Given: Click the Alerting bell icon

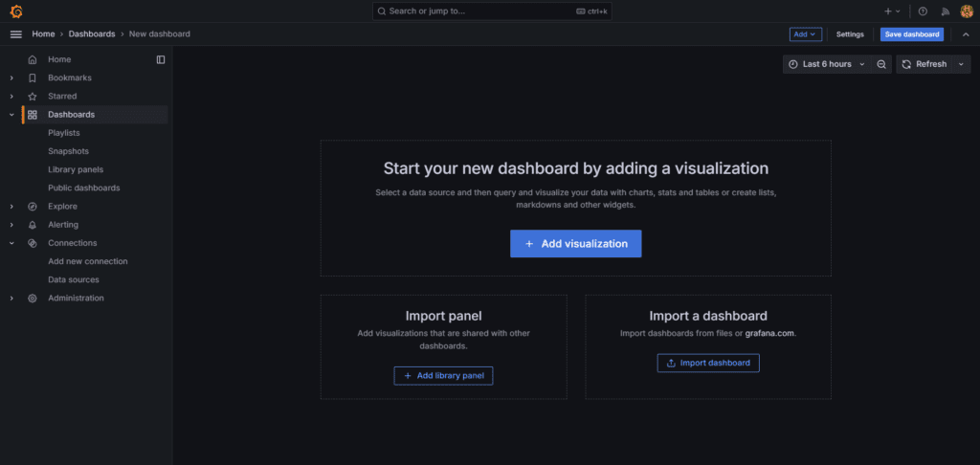Looking at the screenshot, I should pos(33,225).
